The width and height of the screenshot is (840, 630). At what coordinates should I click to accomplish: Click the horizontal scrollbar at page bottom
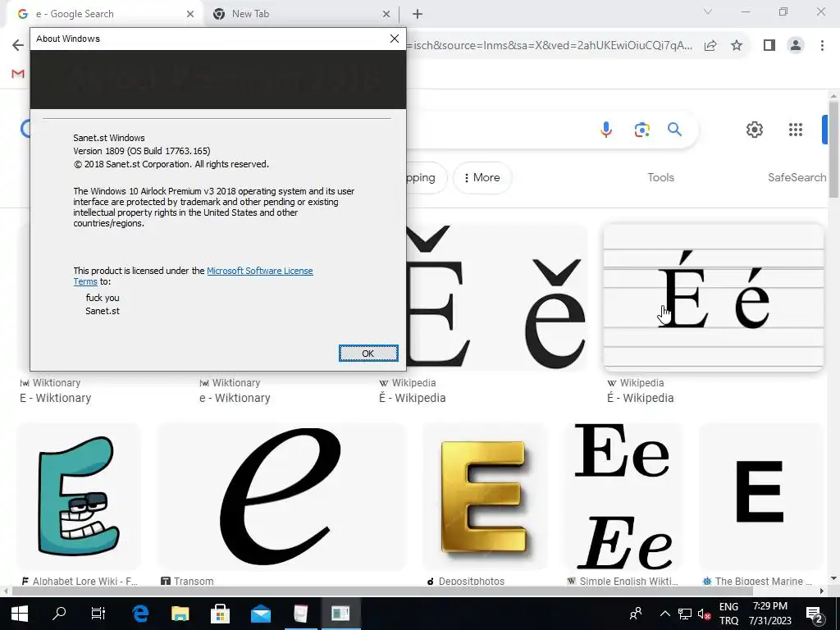pos(382,591)
